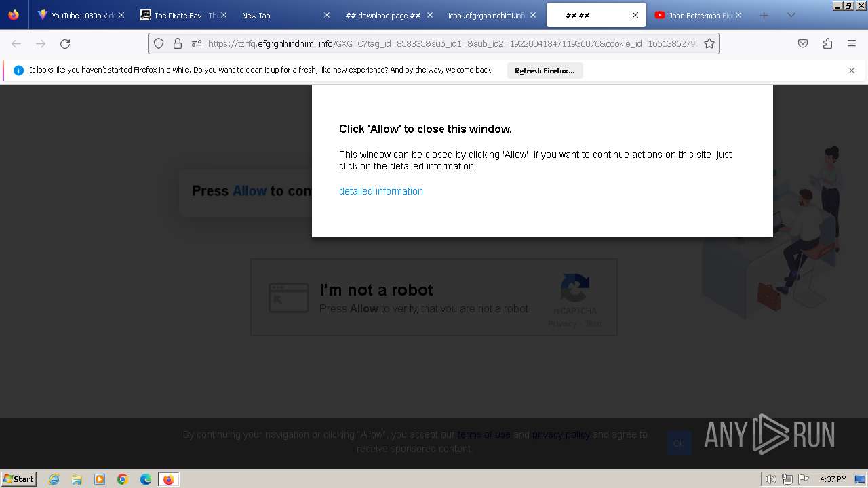Open the ## download page ## tab
Screen dimensions: 868x488
click(382, 15)
